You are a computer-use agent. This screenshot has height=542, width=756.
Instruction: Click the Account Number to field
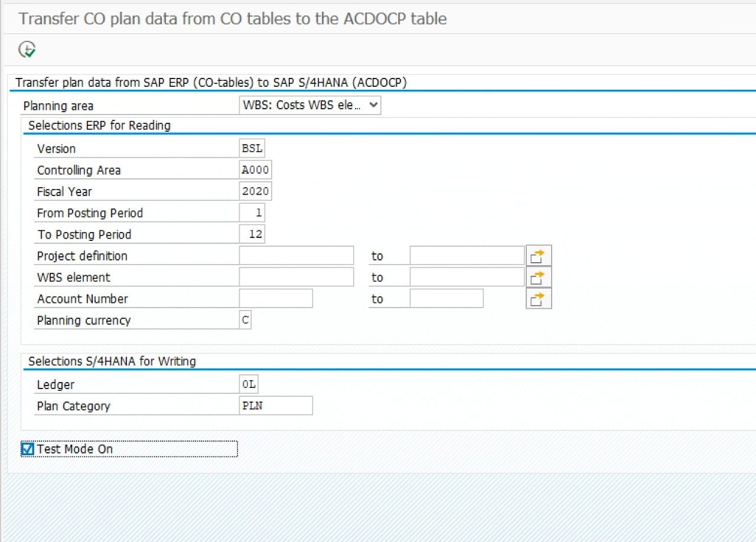point(447,299)
